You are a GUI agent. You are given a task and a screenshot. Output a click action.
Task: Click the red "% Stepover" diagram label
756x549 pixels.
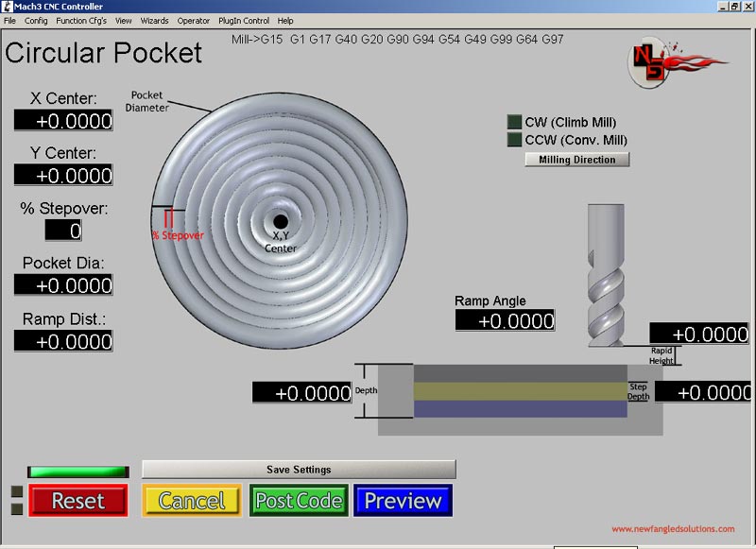pos(178,235)
